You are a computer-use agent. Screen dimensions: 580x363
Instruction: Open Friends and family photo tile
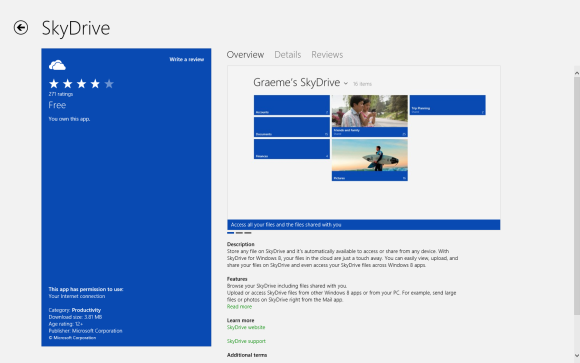coord(370,116)
